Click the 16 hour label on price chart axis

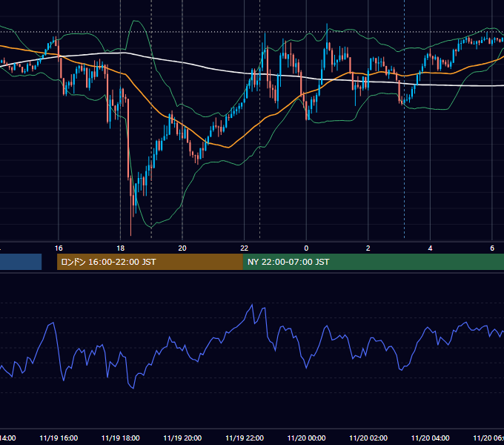59,248
